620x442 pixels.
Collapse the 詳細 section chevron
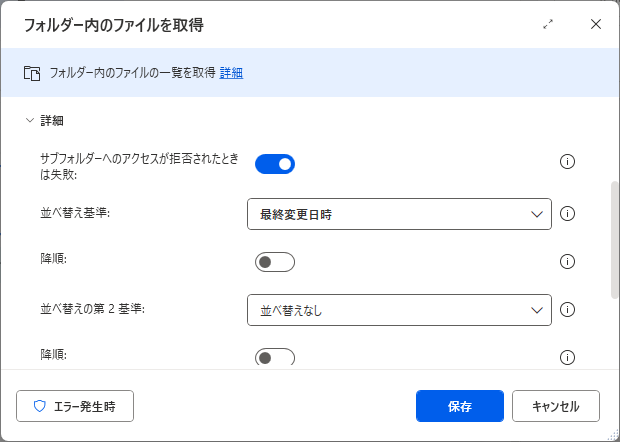30,120
